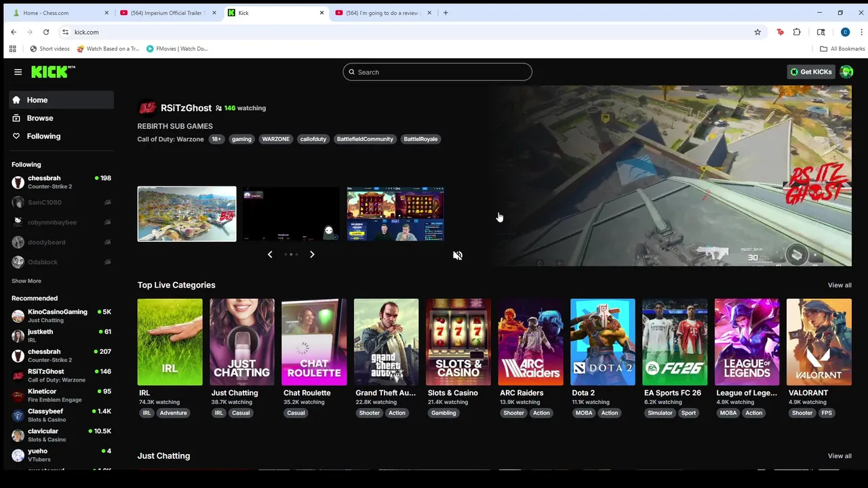868x488 pixels.
Task: Open the Just Chatting category card
Action: [242, 342]
